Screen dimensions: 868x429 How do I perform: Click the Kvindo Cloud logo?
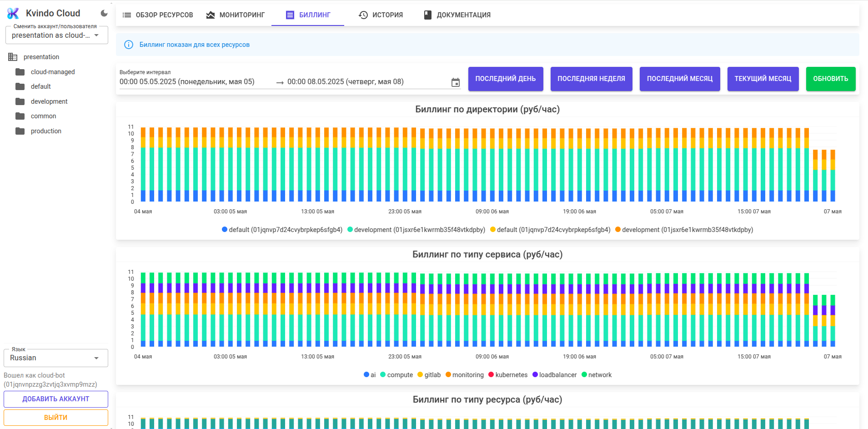pos(13,13)
